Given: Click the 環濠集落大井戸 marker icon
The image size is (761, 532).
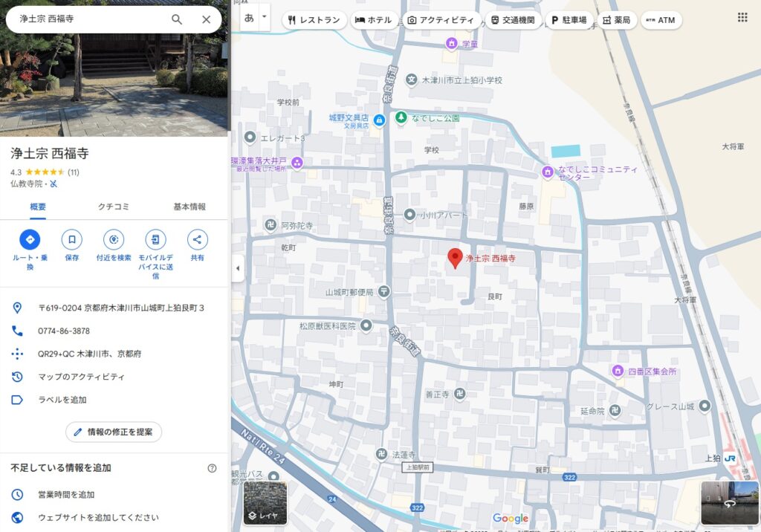Looking at the screenshot, I should pyautogui.click(x=297, y=163).
